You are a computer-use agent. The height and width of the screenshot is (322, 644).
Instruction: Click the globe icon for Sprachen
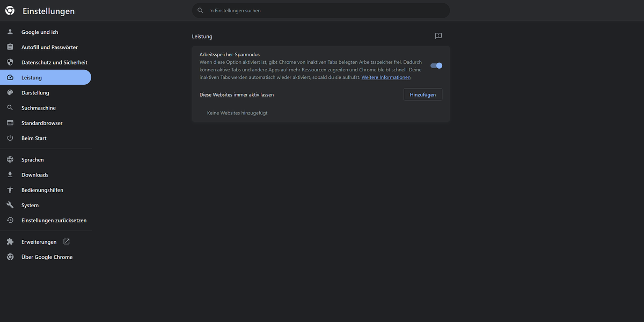pos(10,159)
